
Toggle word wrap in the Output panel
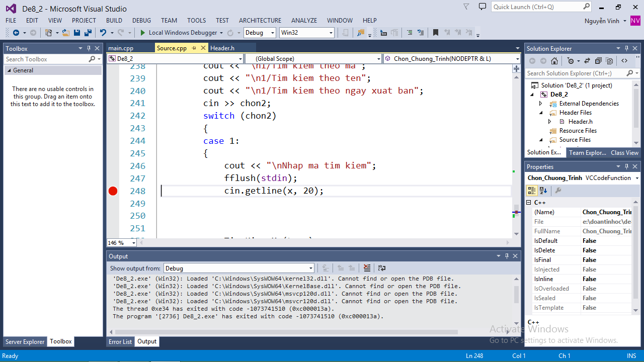[382, 268]
